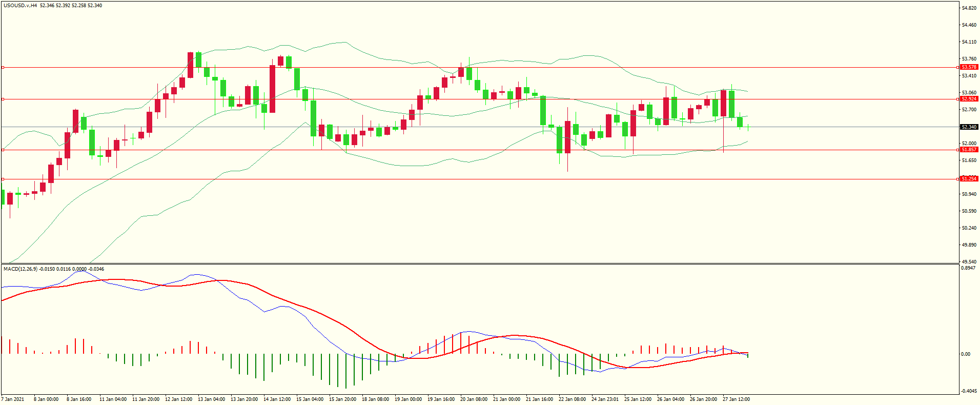Click the 24 Jan 23:01 time label
The width and height of the screenshot is (980, 405).
point(605,399)
